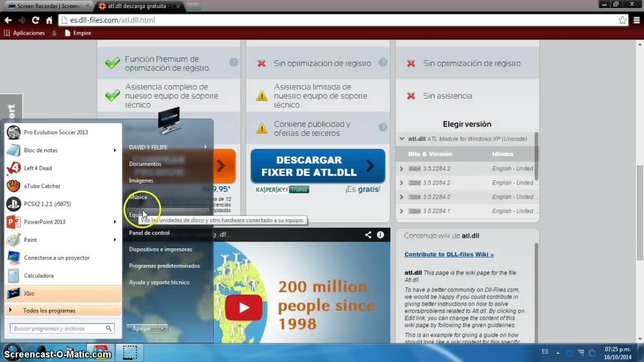Open Conectarse a un proyector
The height and width of the screenshot is (362, 644).
pos(63,257)
